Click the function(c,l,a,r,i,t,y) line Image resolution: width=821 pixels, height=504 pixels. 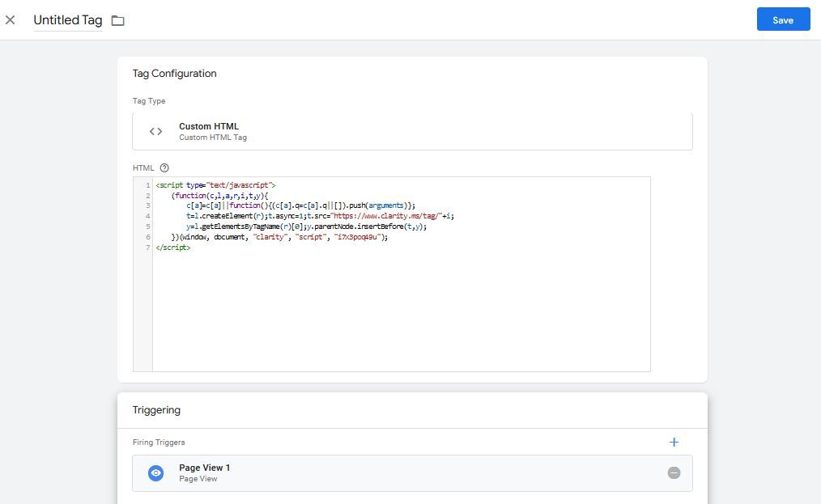[x=219, y=196]
